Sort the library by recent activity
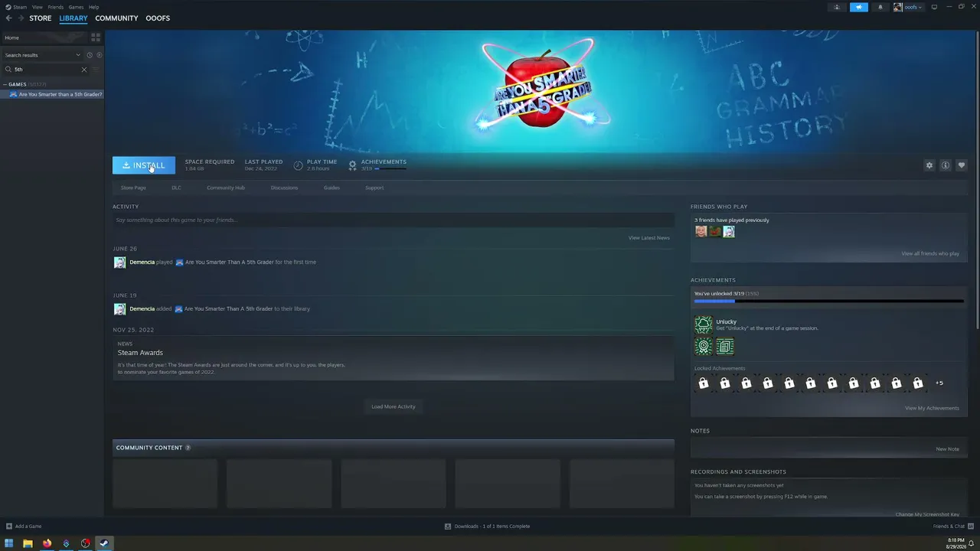The width and height of the screenshot is (980, 551). [x=89, y=55]
